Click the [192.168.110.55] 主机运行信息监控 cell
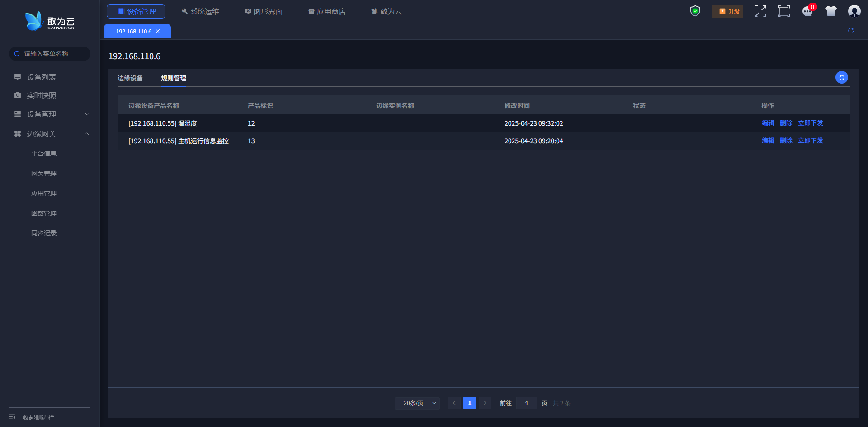 [x=179, y=141]
